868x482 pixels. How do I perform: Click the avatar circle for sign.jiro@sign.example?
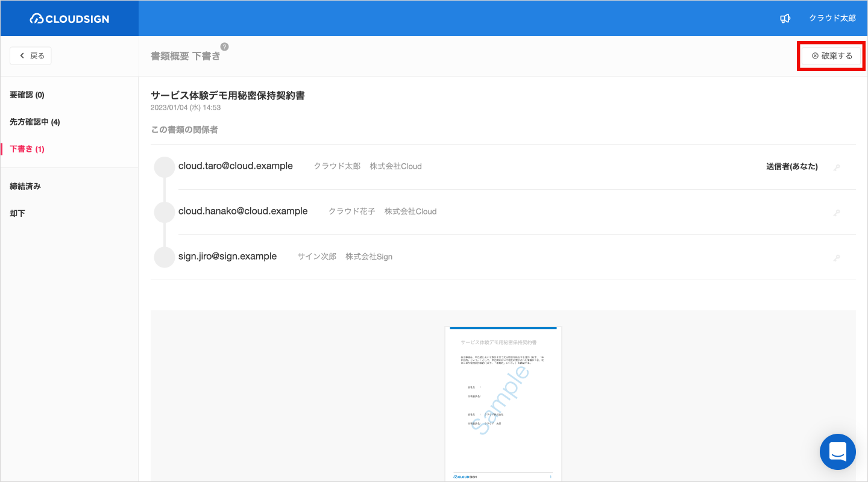165,257
